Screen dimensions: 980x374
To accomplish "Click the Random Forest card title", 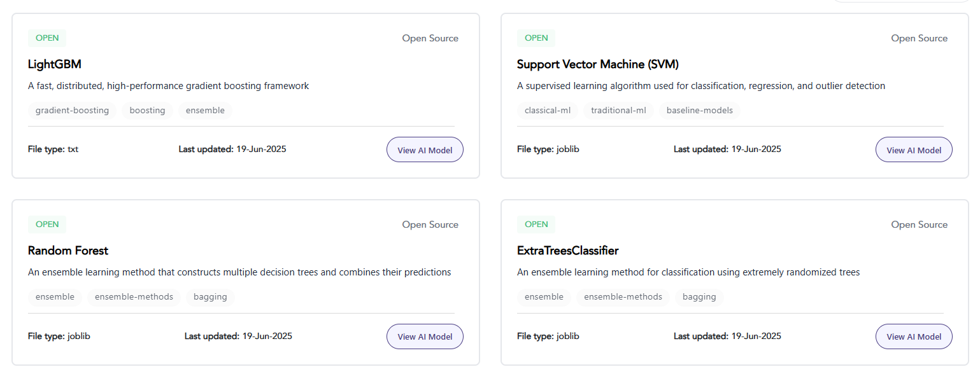I will tap(68, 251).
